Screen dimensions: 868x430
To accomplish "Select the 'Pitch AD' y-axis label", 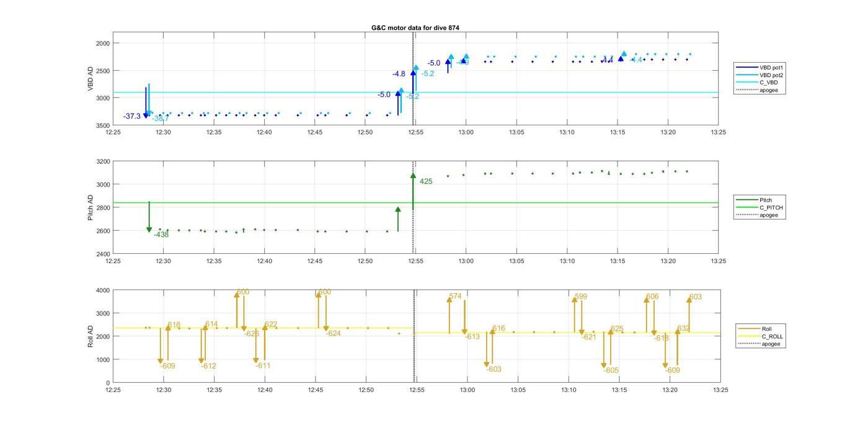I will coord(91,207).
